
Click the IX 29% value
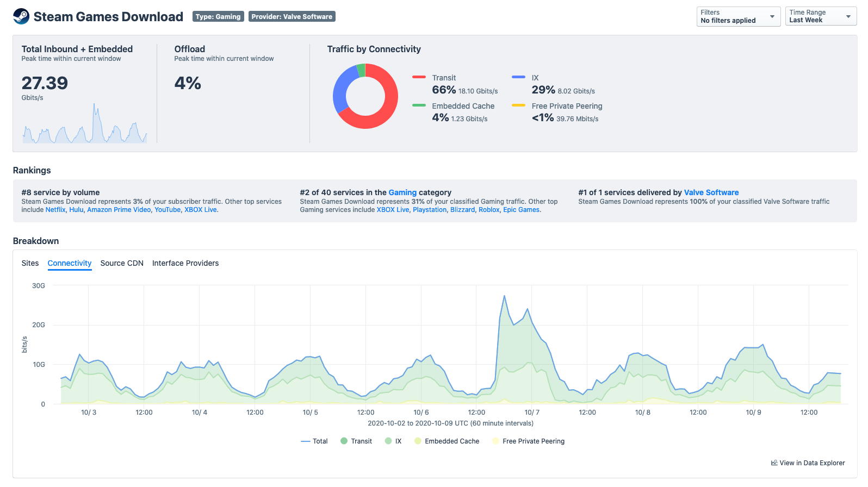pyautogui.click(x=543, y=90)
